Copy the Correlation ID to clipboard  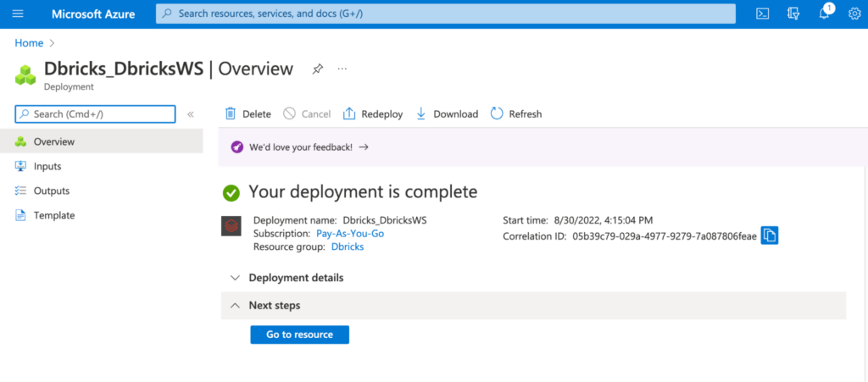click(x=769, y=236)
